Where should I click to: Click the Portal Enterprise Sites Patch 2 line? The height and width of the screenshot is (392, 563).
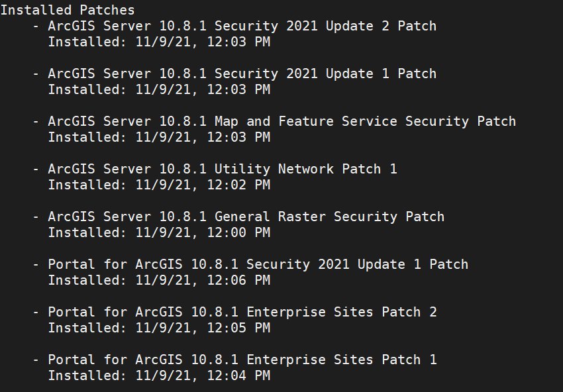click(242, 312)
